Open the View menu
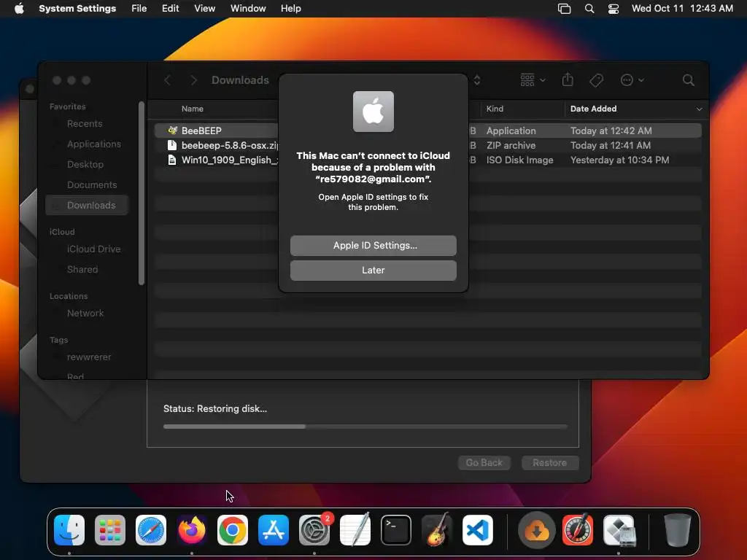Viewport: 747px width, 560px height. [x=204, y=9]
